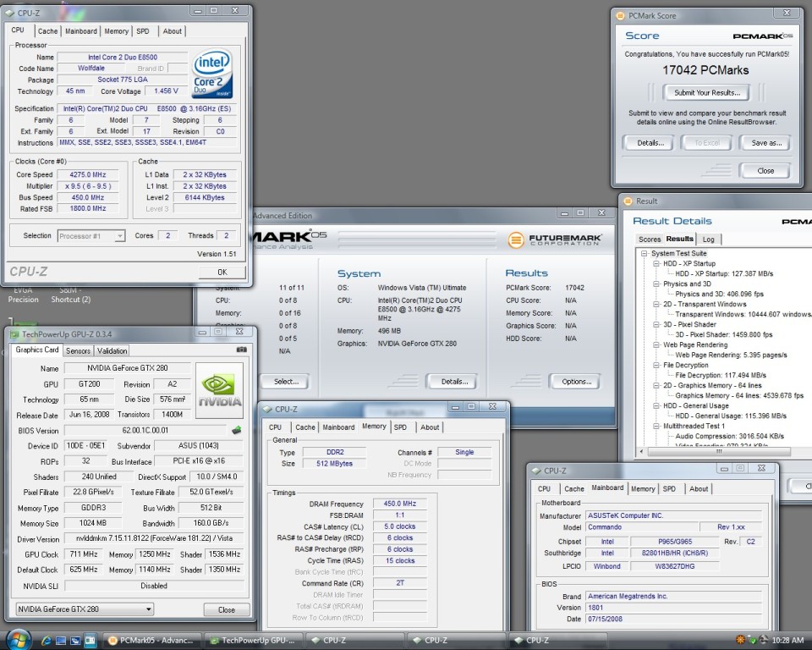
Task: Switch to PCMark05 taskbar button
Action: pos(151,641)
